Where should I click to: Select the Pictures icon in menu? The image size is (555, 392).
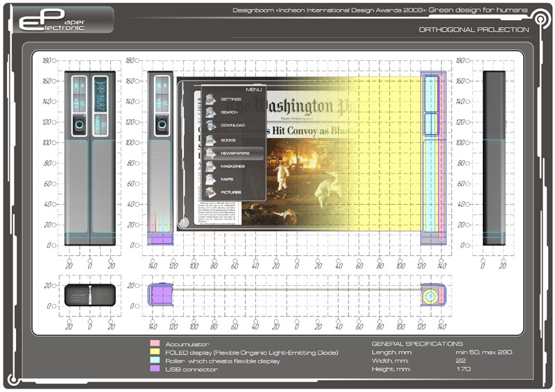[211, 192]
